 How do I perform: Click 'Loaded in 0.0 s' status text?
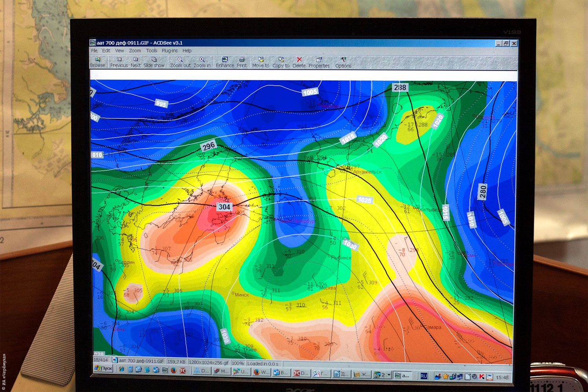click(x=263, y=363)
